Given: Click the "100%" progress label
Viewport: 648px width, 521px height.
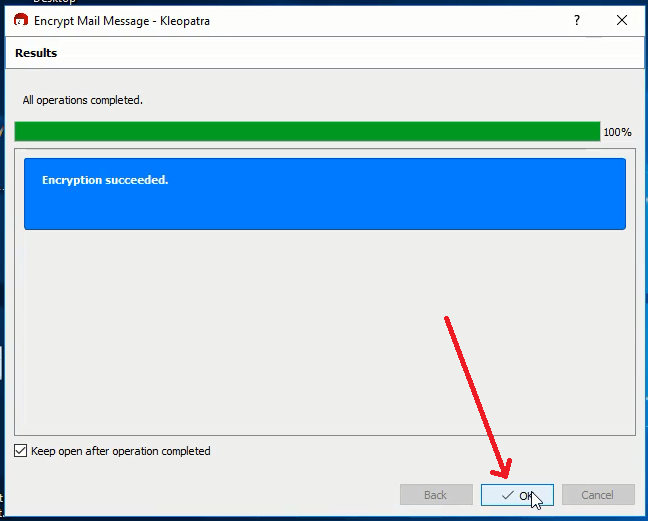Looking at the screenshot, I should (x=617, y=132).
